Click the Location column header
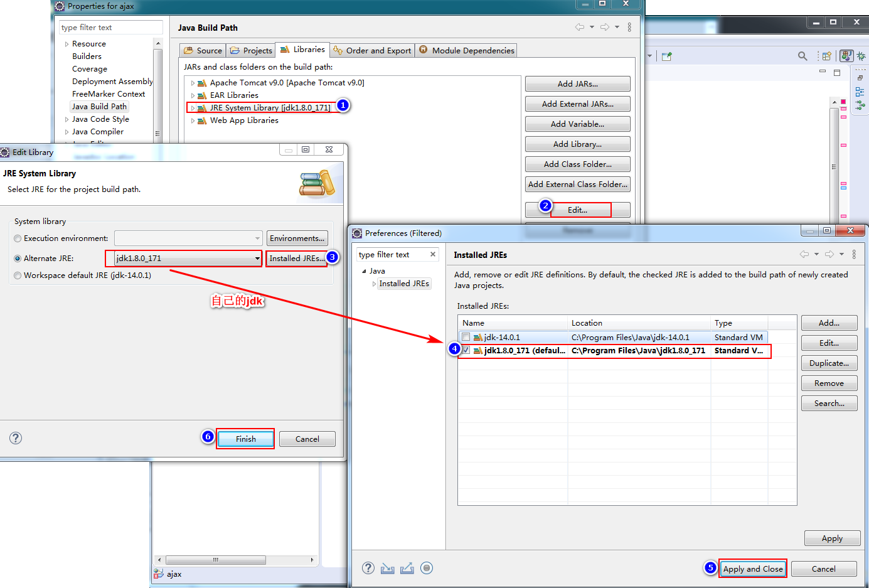This screenshot has height=588, width=869. coord(639,323)
